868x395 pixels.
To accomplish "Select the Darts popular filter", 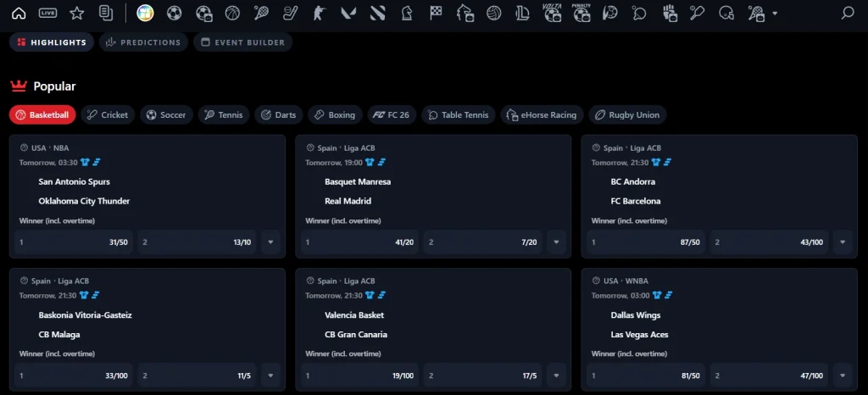I will pyautogui.click(x=278, y=115).
